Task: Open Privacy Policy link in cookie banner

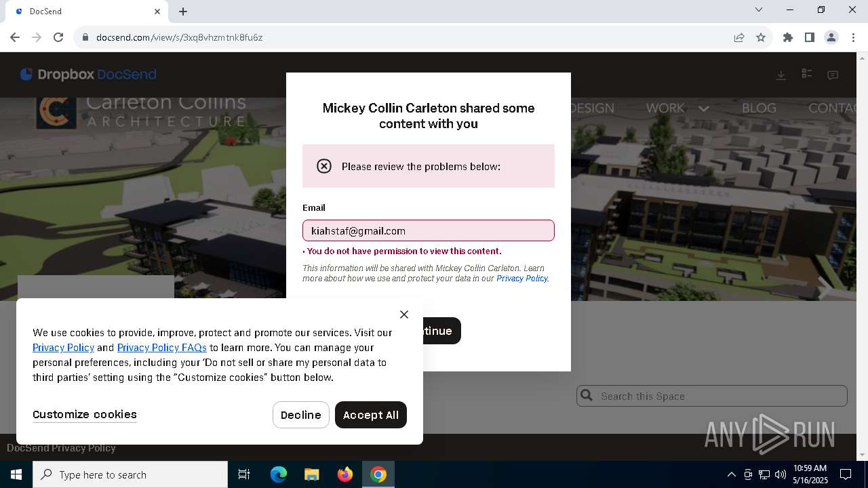Action: tap(63, 348)
